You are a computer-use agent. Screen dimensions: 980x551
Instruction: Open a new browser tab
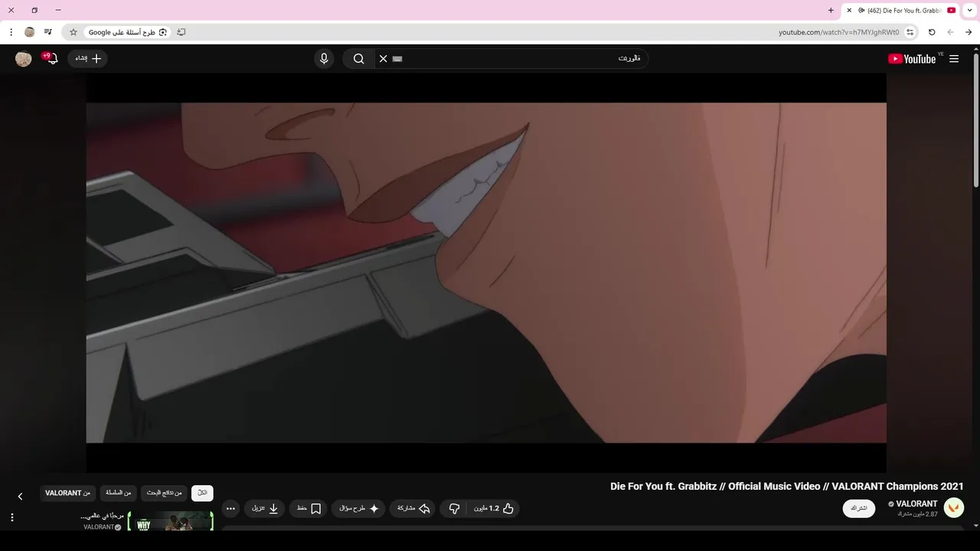831,10
